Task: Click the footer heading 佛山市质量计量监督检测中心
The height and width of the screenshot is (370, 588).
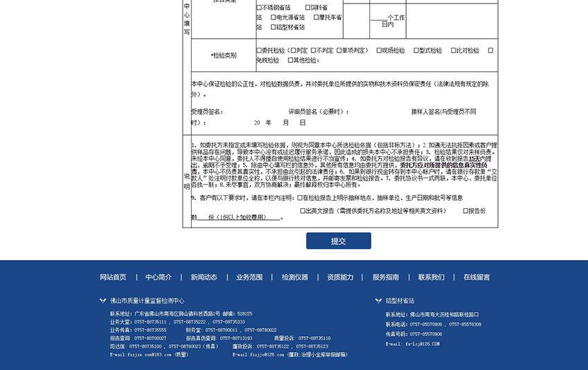Action: (x=147, y=301)
